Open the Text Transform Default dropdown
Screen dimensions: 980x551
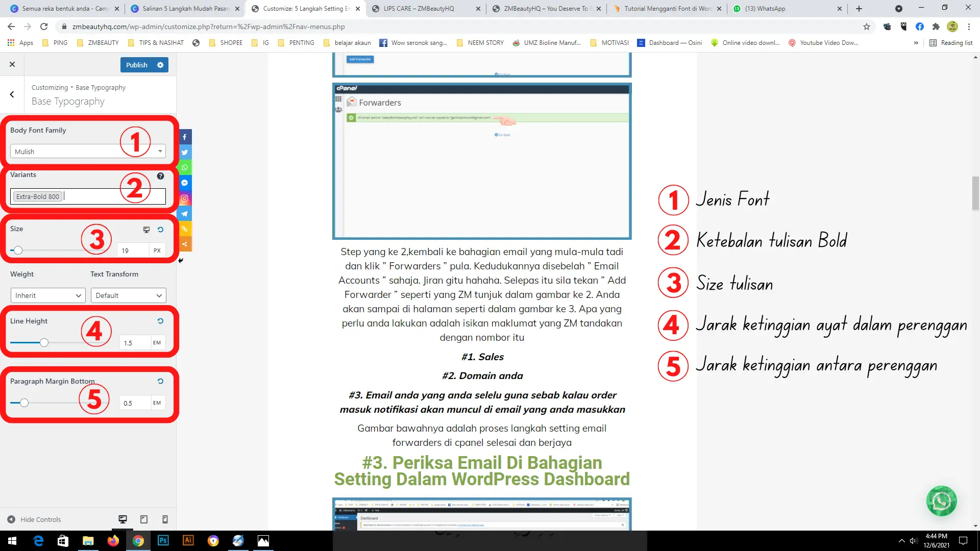pyautogui.click(x=128, y=295)
